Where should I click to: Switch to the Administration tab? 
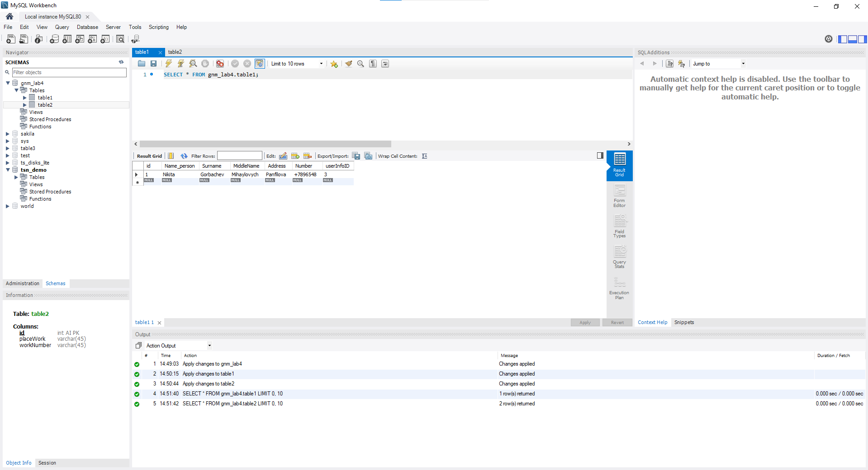coord(23,283)
